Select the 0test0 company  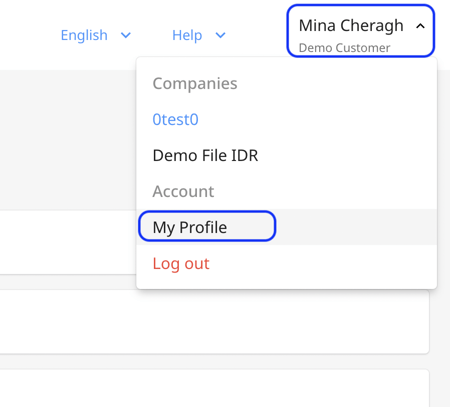coord(175,119)
